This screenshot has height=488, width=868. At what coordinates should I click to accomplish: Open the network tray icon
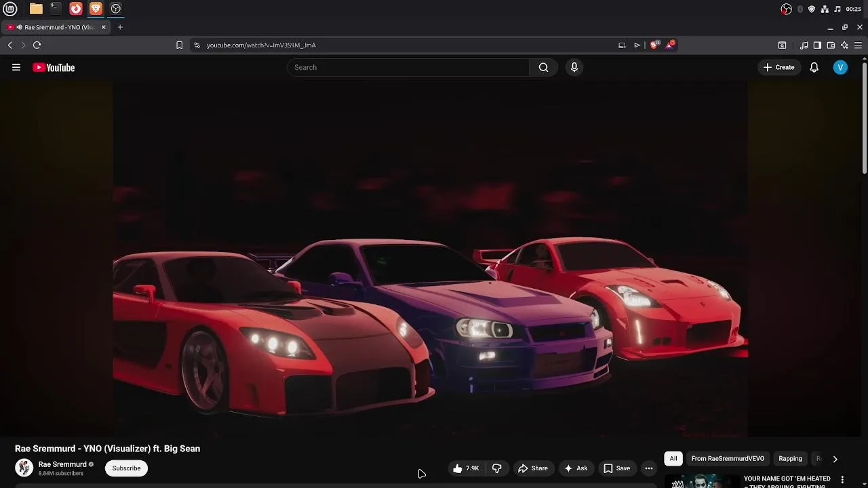[825, 9]
